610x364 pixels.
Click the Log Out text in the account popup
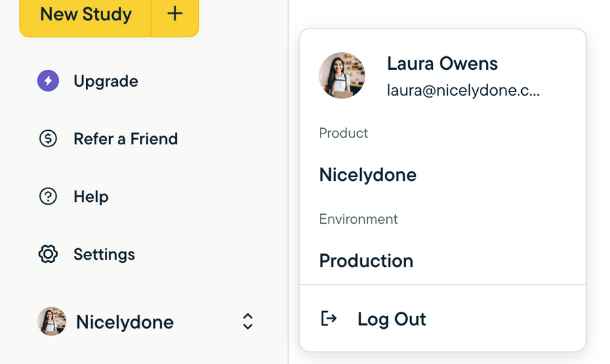[392, 319]
